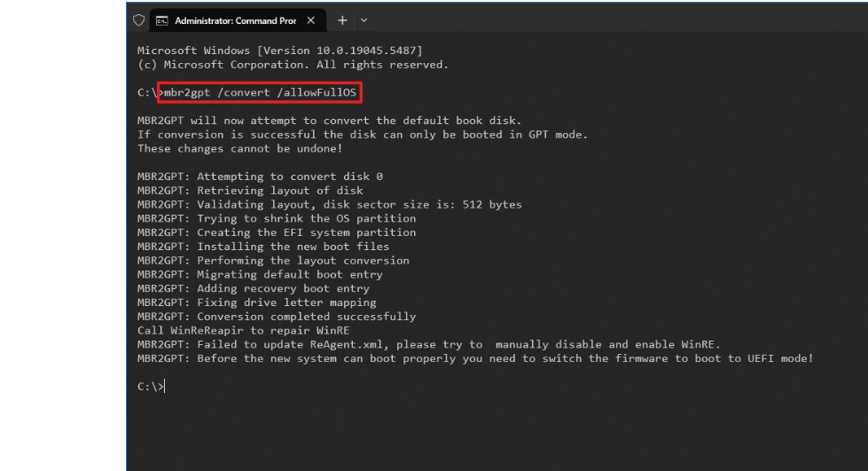Viewport: 868px width, 471px height.
Task: Click the 'switch the firmware to boot to UEFI' line
Action: pos(475,358)
